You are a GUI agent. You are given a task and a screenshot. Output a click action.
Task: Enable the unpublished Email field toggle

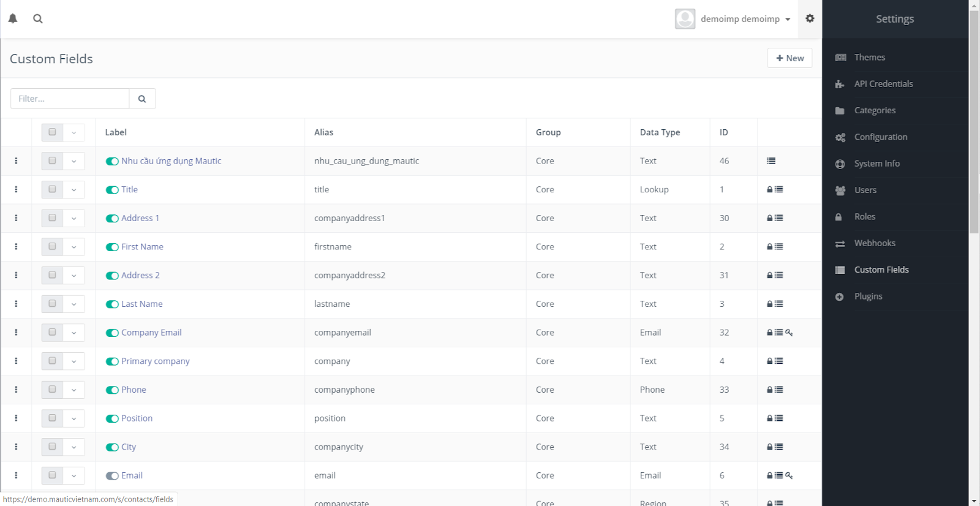tap(112, 476)
